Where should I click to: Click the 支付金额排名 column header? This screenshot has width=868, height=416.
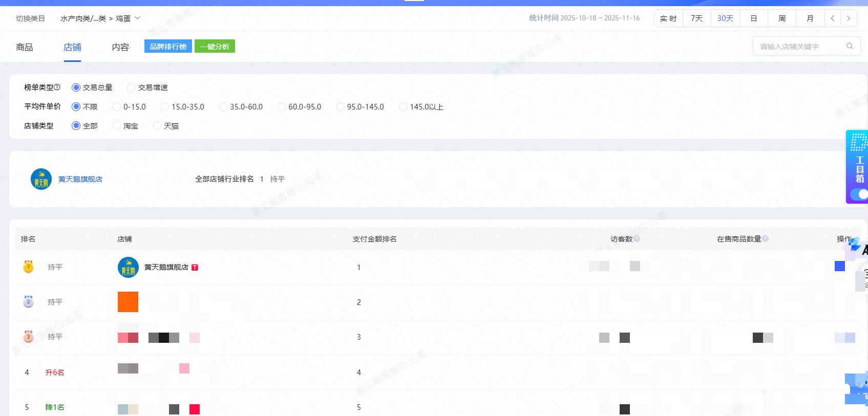click(375, 239)
